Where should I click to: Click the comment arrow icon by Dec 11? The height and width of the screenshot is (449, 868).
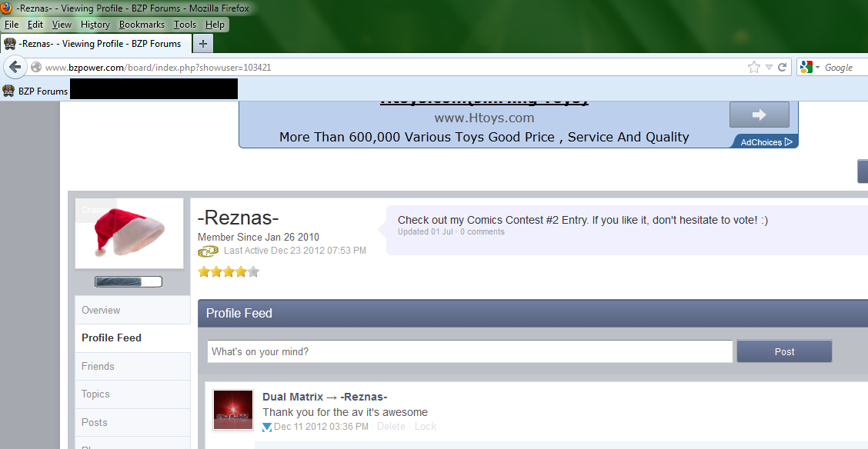267,427
